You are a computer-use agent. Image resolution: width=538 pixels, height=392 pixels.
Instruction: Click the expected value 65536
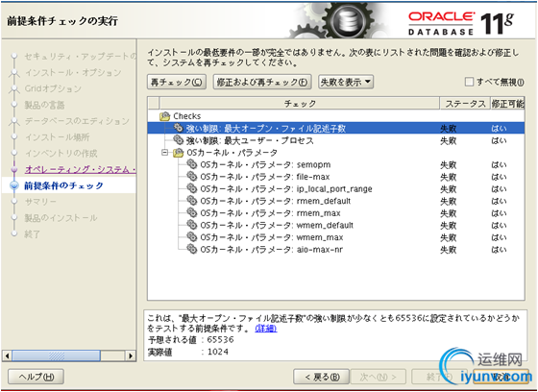tap(220, 340)
